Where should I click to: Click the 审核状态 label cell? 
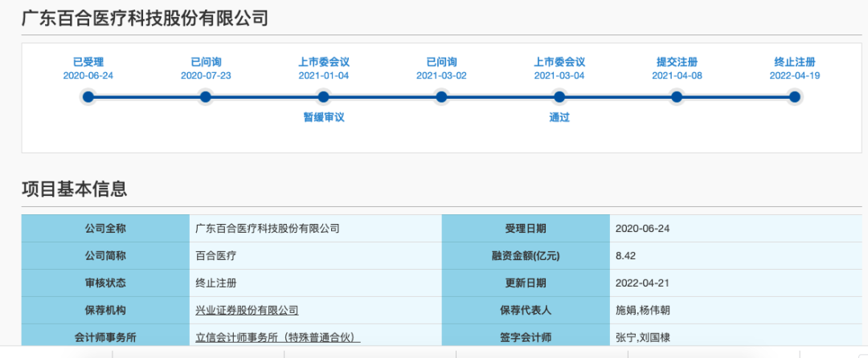[105, 283]
